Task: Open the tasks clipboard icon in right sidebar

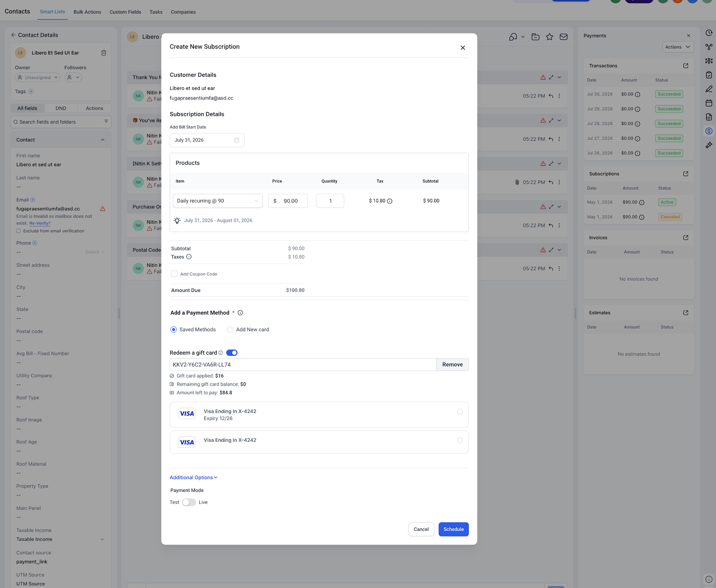Action: (x=709, y=75)
